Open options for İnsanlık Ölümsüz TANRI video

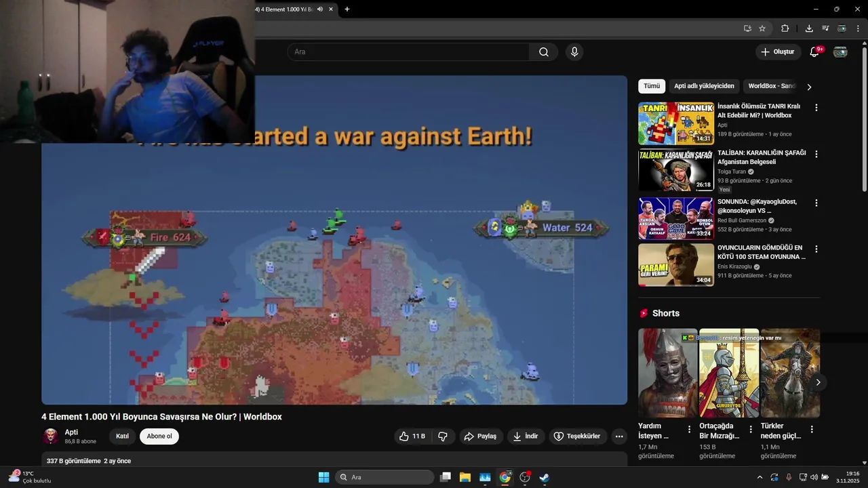pyautogui.click(x=816, y=108)
